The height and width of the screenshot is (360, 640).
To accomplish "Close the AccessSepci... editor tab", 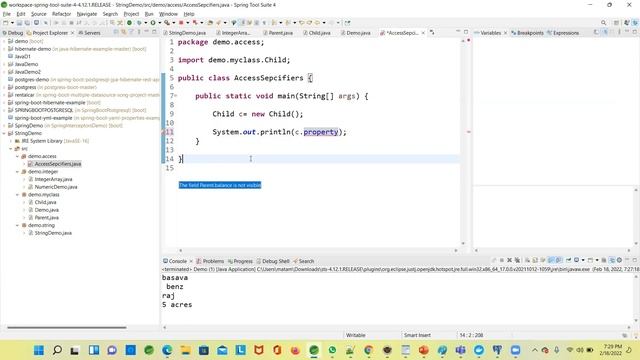I will (x=423, y=33).
